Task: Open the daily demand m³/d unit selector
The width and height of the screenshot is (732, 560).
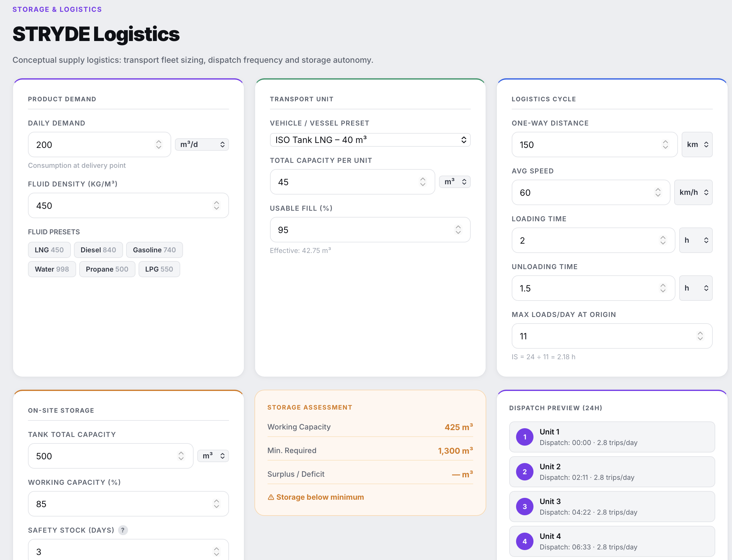Action: coord(202,144)
